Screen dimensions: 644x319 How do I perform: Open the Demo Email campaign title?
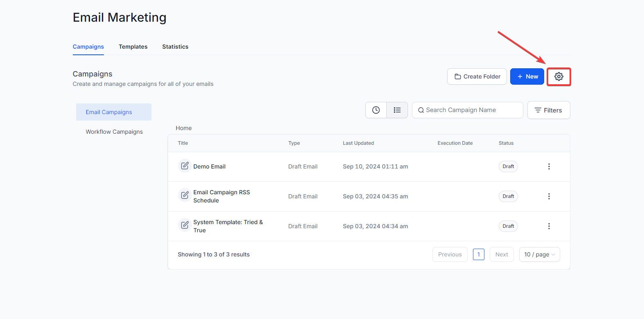209,166
